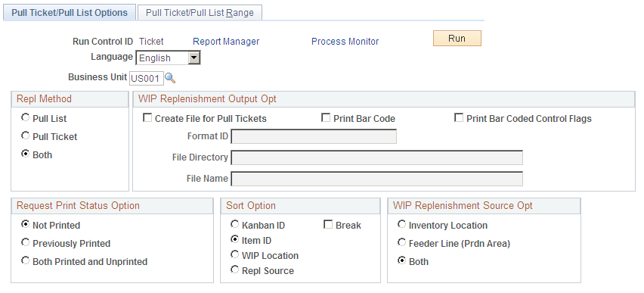The height and width of the screenshot is (293, 644).
Task: Sort by Kanban ID
Action: coord(234,224)
